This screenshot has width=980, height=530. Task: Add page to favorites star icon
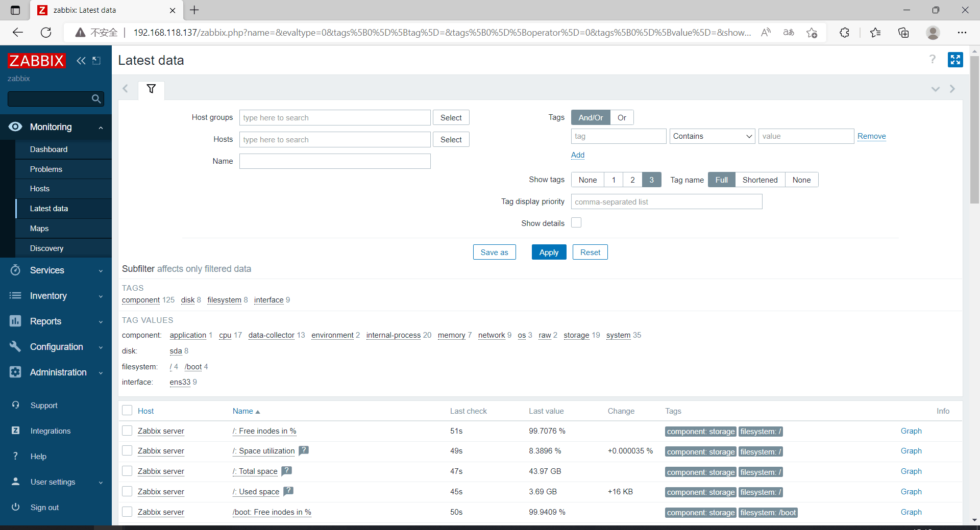812,33
